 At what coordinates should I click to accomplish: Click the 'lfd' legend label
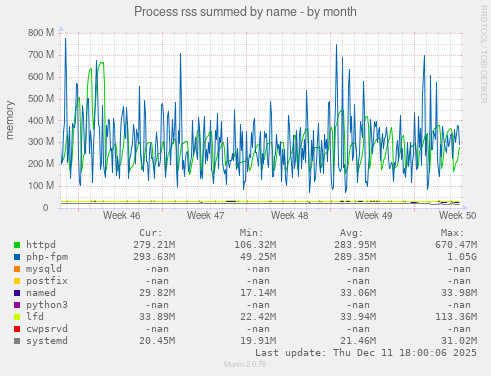pyautogui.click(x=35, y=317)
